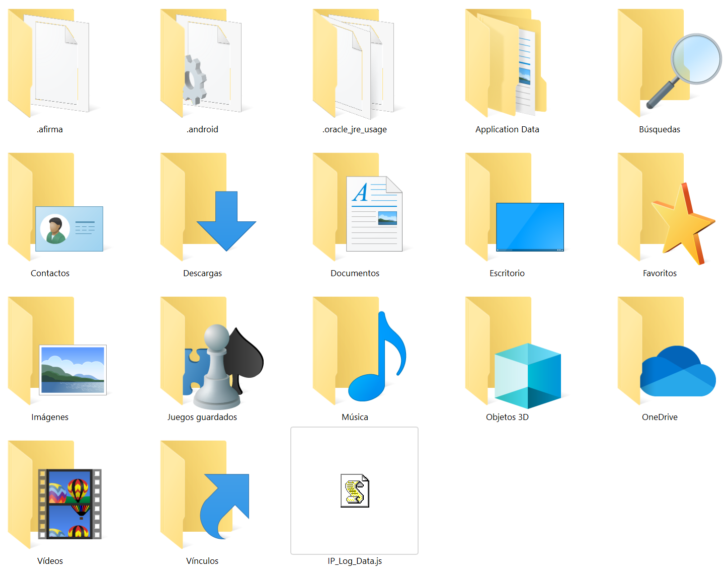Image resolution: width=728 pixels, height=583 pixels.
Task: Select the IP_Log_Data.js script file thumbnail
Action: tap(355, 491)
